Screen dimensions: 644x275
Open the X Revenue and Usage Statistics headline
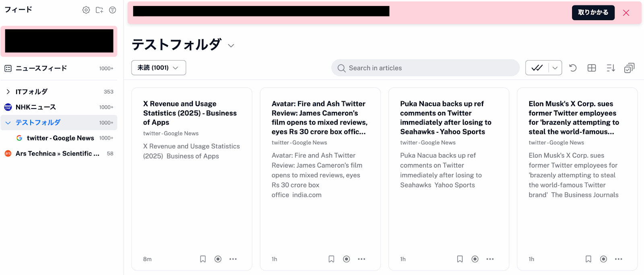(x=190, y=113)
